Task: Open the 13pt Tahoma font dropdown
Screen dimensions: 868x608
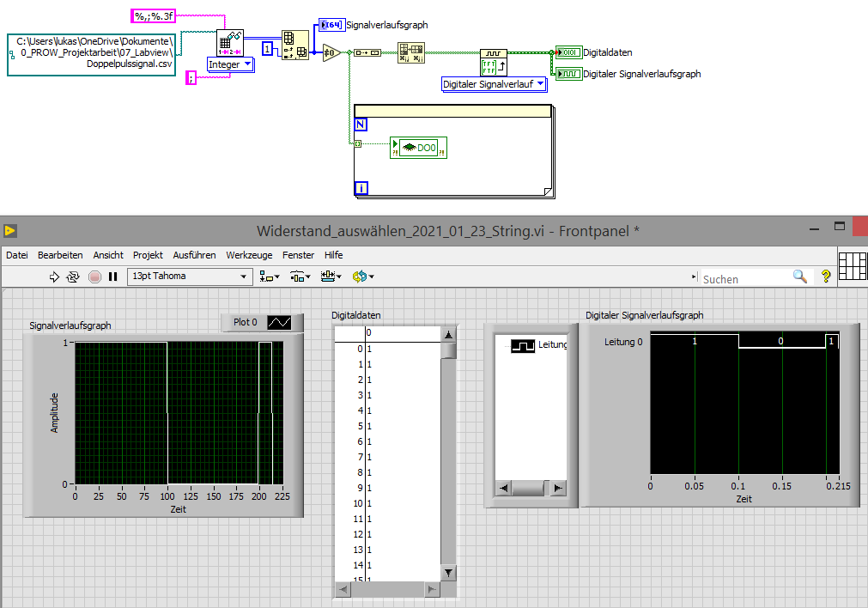Action: click(x=190, y=277)
